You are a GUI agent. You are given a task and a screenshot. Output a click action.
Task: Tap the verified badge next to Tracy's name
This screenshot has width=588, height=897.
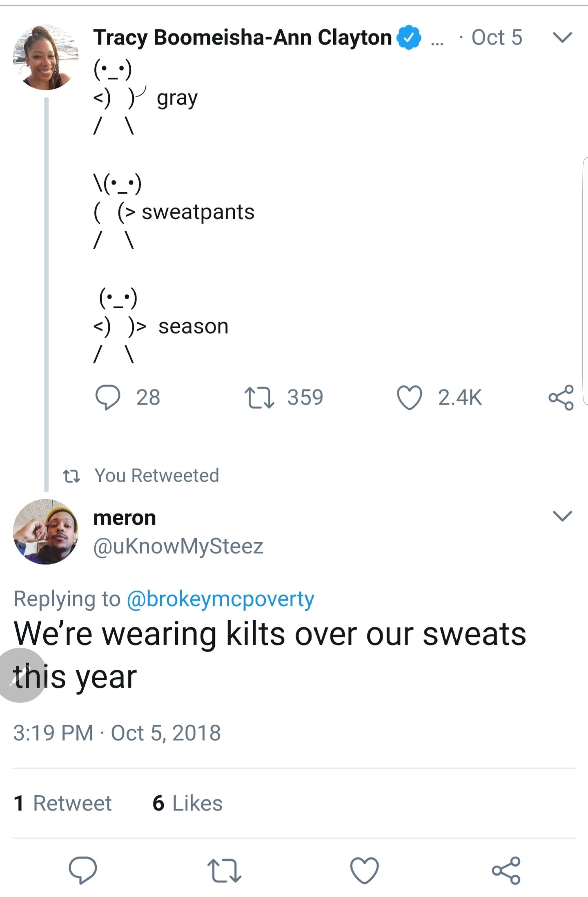[x=409, y=38]
